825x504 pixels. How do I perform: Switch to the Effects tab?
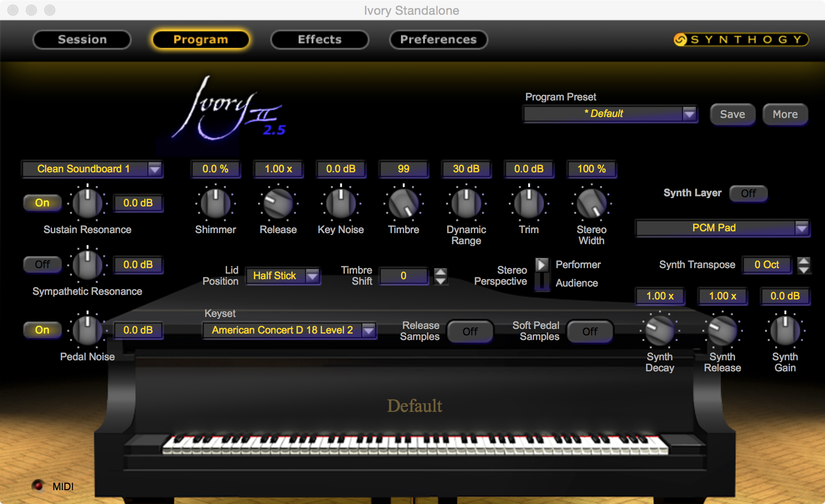coord(319,40)
